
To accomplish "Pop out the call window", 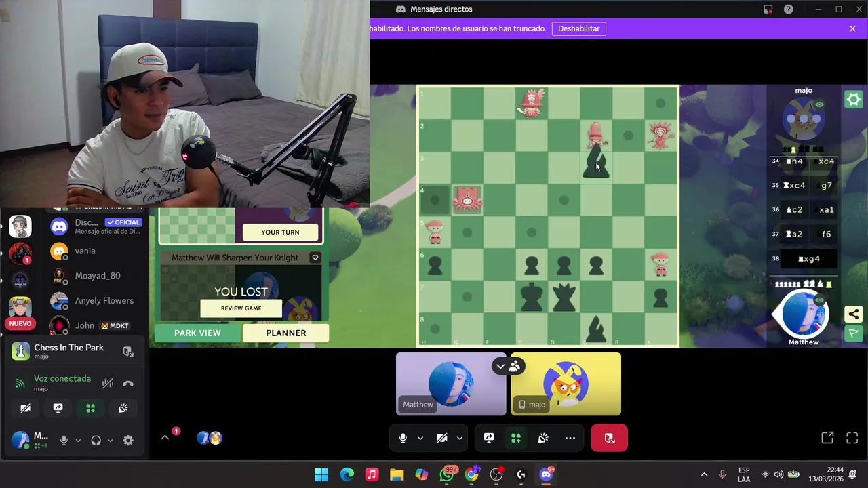I will point(827,438).
